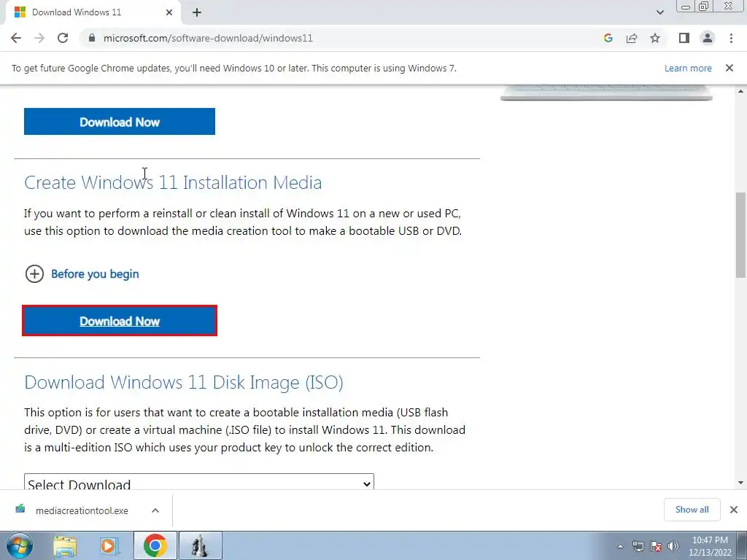747x560 pixels.
Task: Click Download Now above the Installation Media section
Action: pos(120,122)
